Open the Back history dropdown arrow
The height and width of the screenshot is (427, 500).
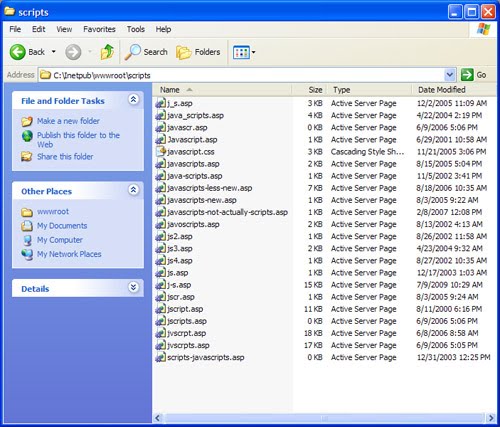coord(53,52)
